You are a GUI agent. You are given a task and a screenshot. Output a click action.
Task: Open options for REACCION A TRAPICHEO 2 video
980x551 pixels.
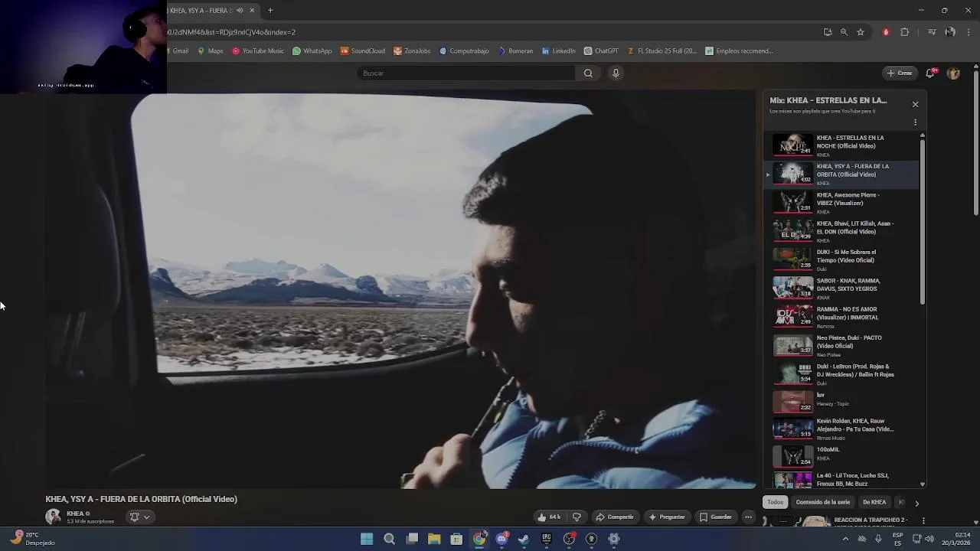pos(923,521)
